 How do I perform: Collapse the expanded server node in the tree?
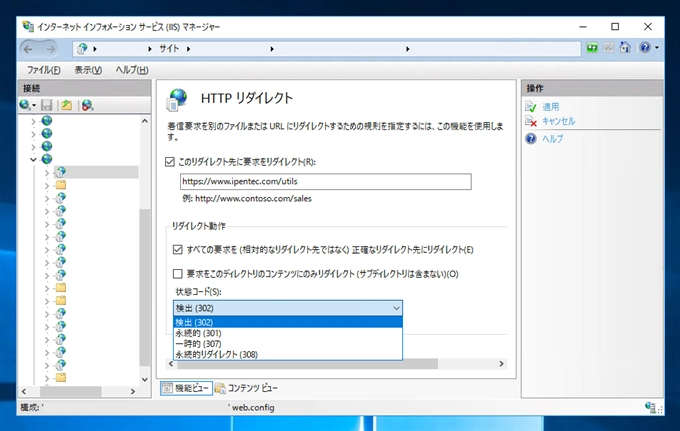33,159
